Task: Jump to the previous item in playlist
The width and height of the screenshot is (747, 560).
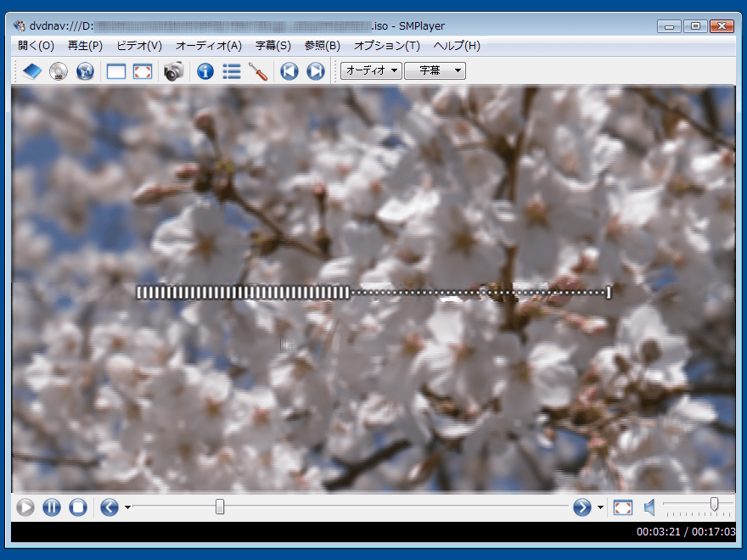Action: (x=289, y=71)
